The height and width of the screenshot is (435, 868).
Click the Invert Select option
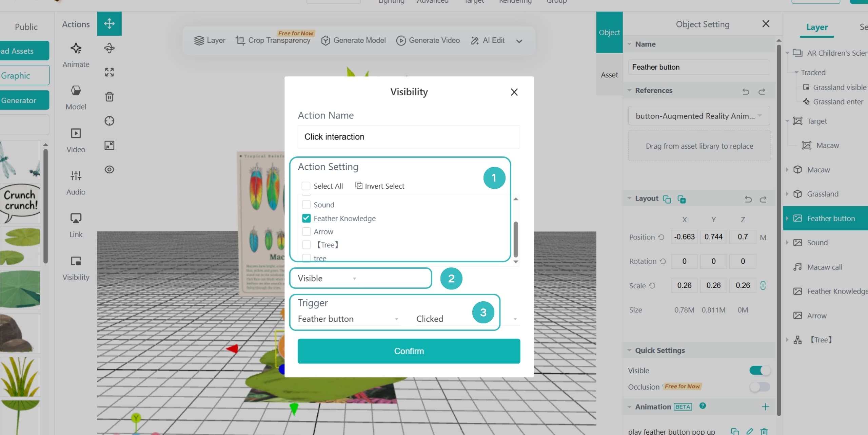(x=380, y=186)
